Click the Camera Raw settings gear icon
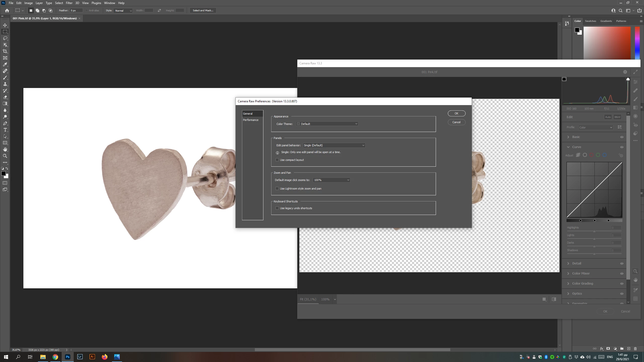Viewport: 644px width, 362px height. pyautogui.click(x=625, y=72)
